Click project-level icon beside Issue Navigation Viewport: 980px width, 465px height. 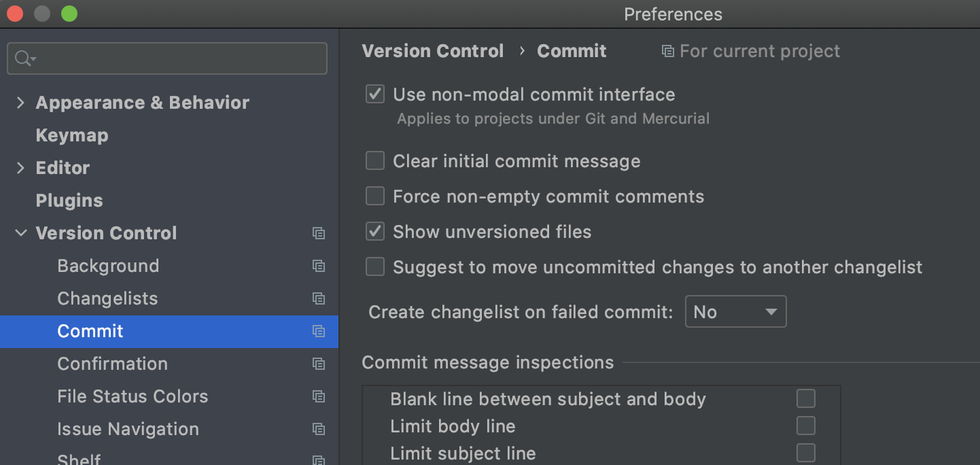pos(318,429)
